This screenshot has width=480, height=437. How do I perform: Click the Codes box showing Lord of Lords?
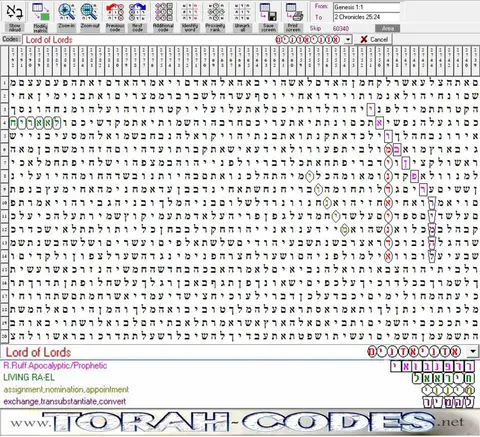183,40
